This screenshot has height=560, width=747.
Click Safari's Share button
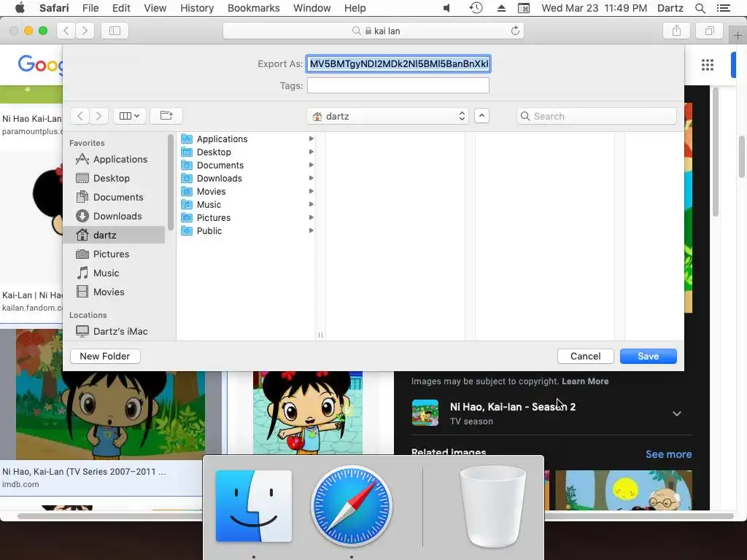(x=676, y=31)
